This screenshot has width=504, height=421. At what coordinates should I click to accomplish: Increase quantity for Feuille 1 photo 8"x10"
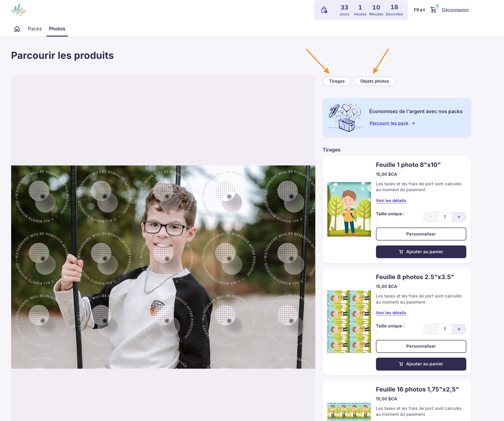pos(459,217)
